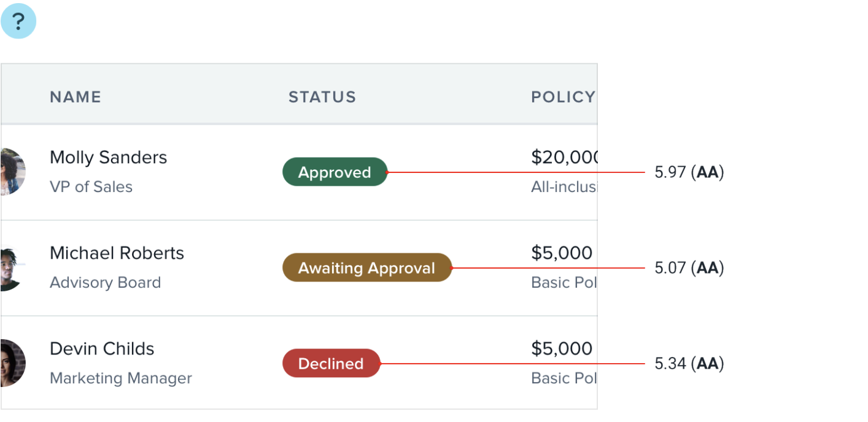Click Devin Childs' avatar photo
The image size is (868, 422).
coord(12,363)
